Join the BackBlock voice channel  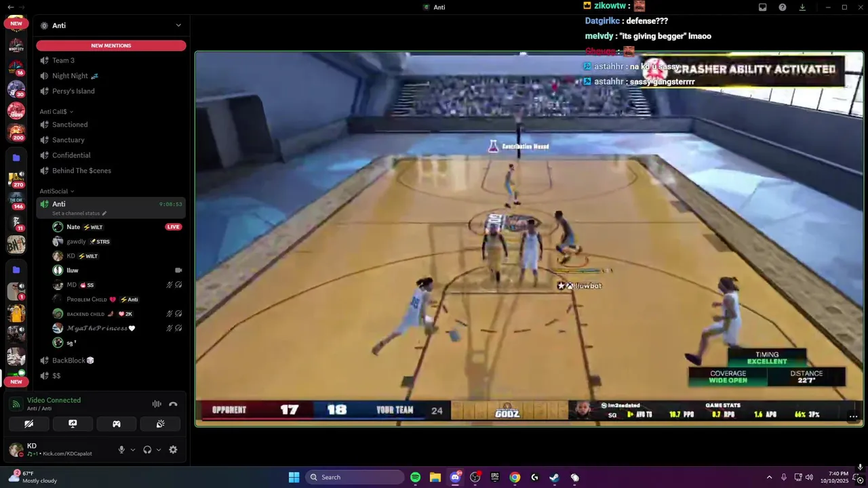coord(111,361)
